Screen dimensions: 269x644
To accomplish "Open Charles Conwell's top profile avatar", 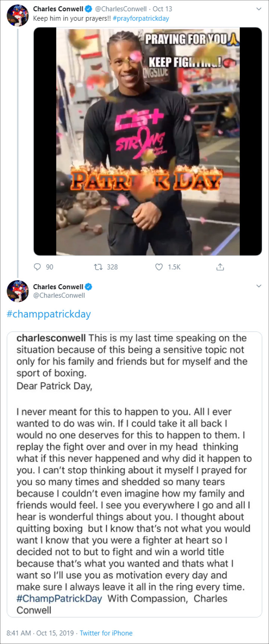I will 18,15.
